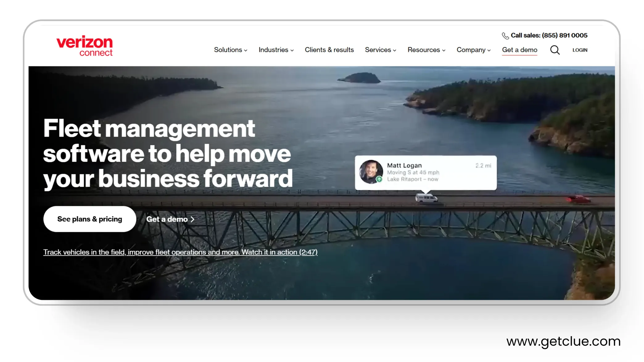Click the See plans & pricing button
Image resolution: width=644 pixels, height=362 pixels.
(x=89, y=219)
